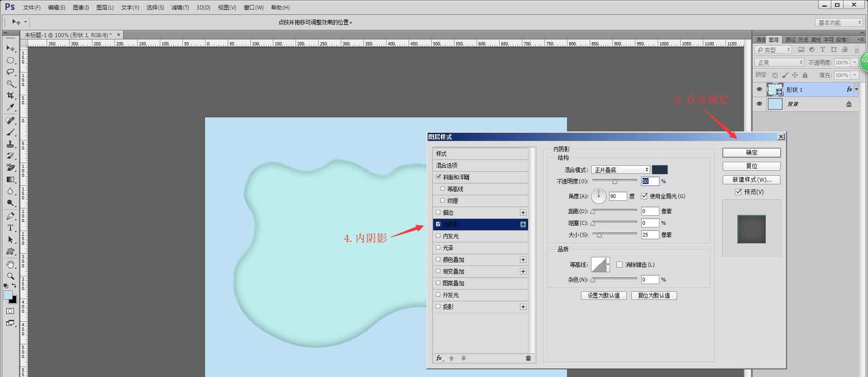
Task: Select the History Brush tool
Action: [x=10, y=156]
